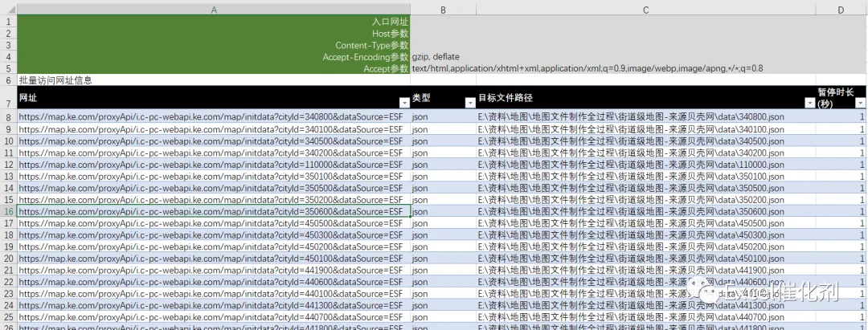868x330 pixels.
Task: Select the gzip, deflate value cell
Action: tap(444, 57)
